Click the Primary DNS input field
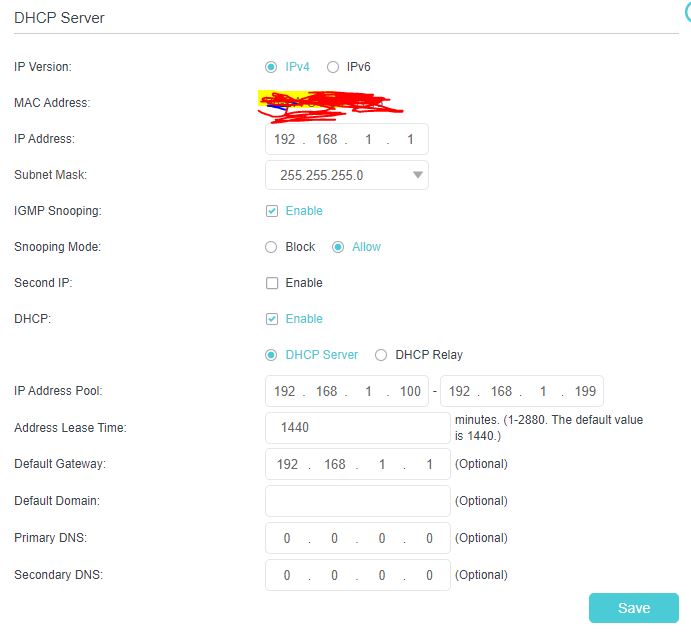 coord(358,539)
